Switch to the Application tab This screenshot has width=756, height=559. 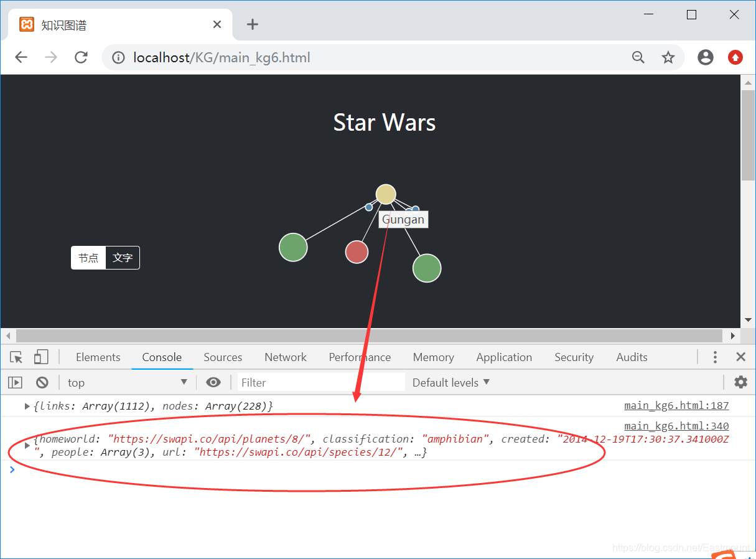pyautogui.click(x=504, y=357)
